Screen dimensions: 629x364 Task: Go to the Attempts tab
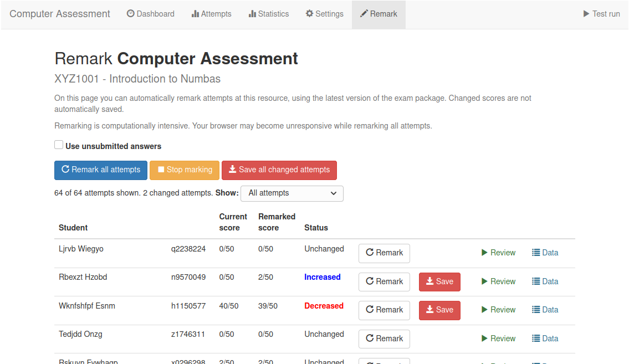(x=211, y=14)
